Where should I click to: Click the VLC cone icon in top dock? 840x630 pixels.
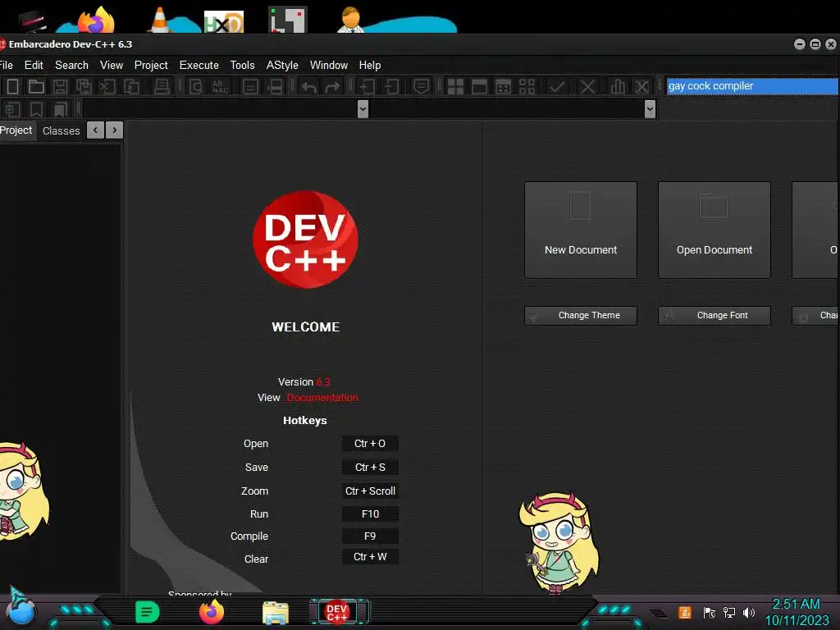(160, 21)
